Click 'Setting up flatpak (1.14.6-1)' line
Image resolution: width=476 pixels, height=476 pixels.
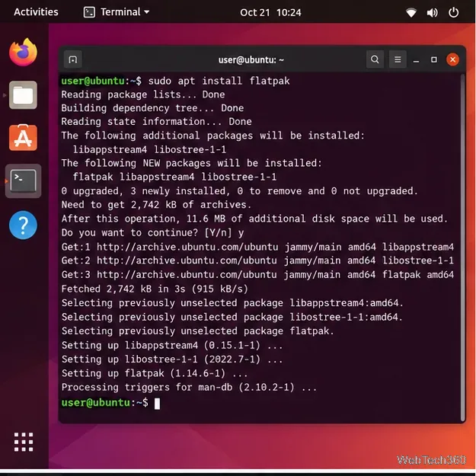point(155,373)
